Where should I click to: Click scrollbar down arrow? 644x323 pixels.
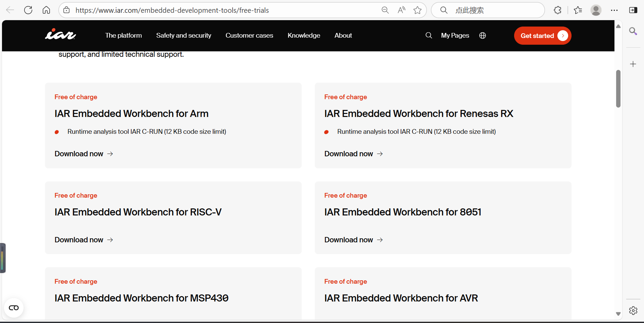[x=618, y=314]
